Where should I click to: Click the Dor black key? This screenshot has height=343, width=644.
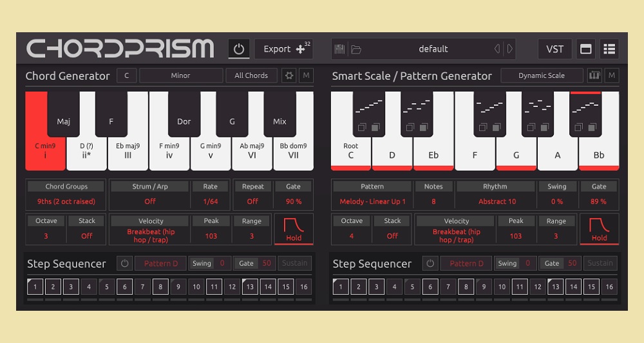[x=184, y=114]
